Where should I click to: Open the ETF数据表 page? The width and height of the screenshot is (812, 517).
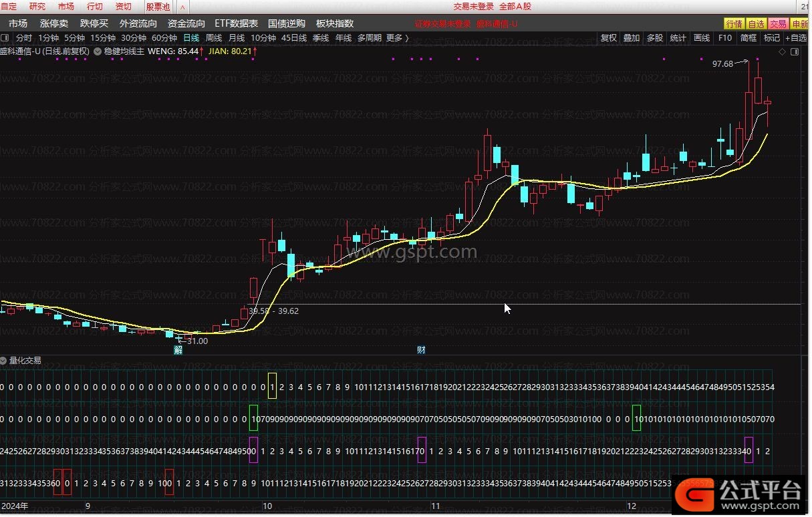click(x=236, y=23)
